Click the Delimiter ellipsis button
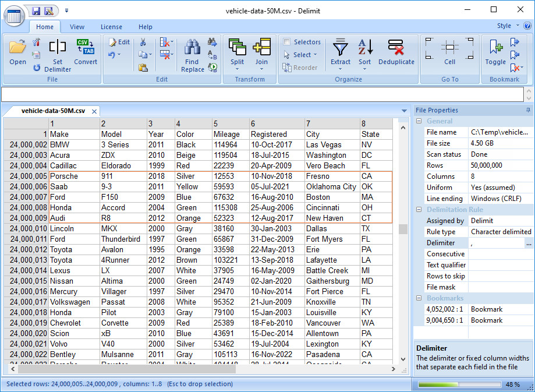The height and width of the screenshot is (392, 535). click(x=528, y=243)
